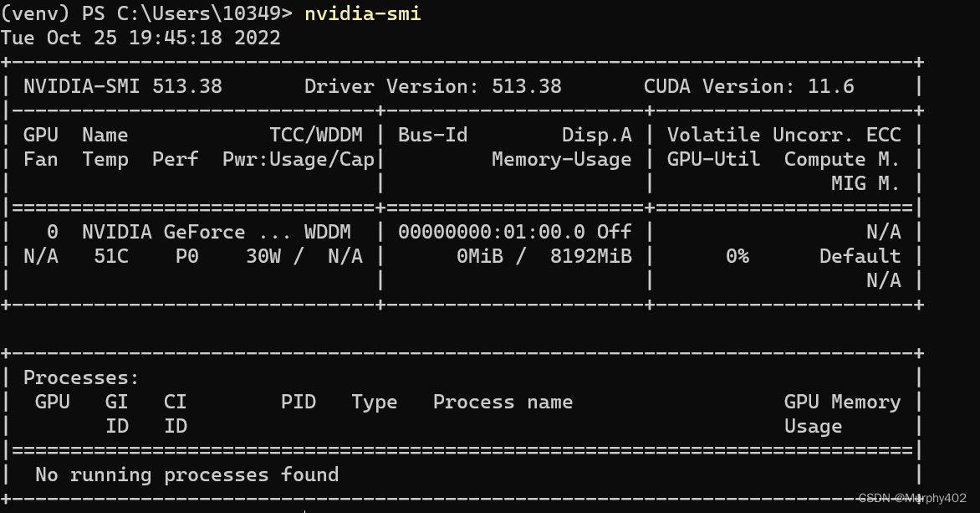Screen dimensions: 980x513
Task: Click the 'Type' column header
Action: click(x=375, y=403)
